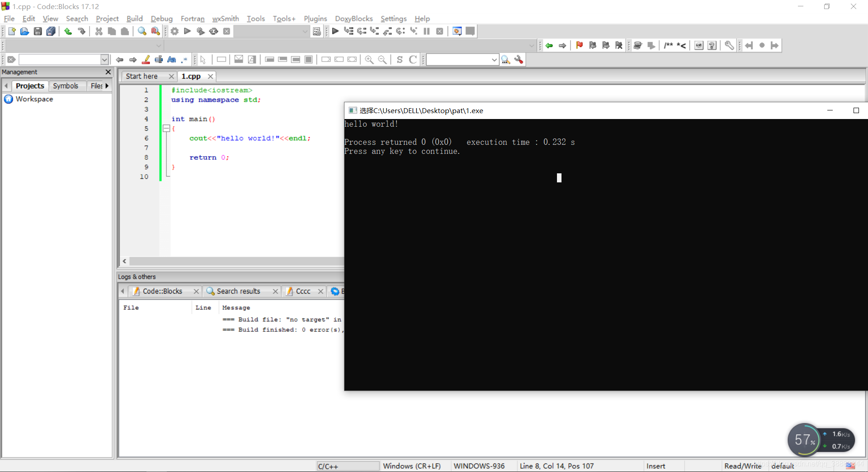Close the Management panel
The width and height of the screenshot is (868, 472).
click(108, 72)
